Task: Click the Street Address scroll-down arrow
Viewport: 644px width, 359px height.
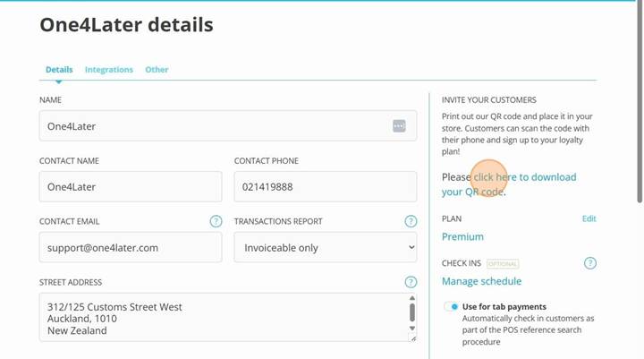Action: point(412,329)
